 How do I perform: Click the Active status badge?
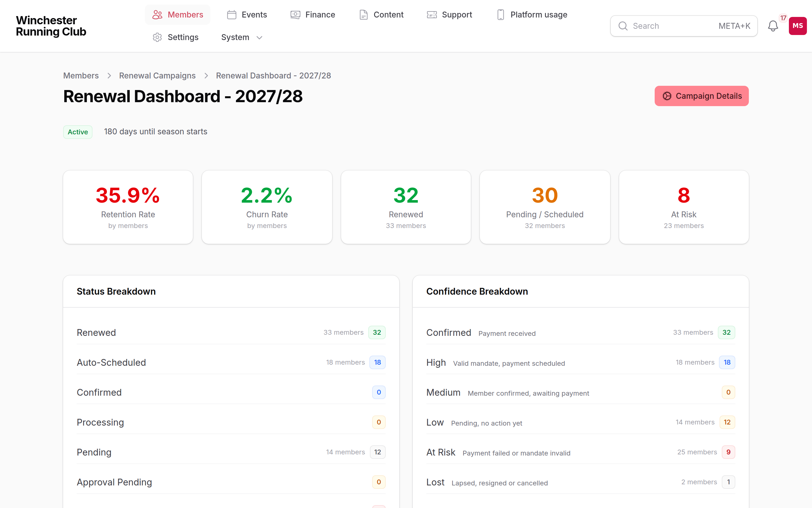coord(78,132)
